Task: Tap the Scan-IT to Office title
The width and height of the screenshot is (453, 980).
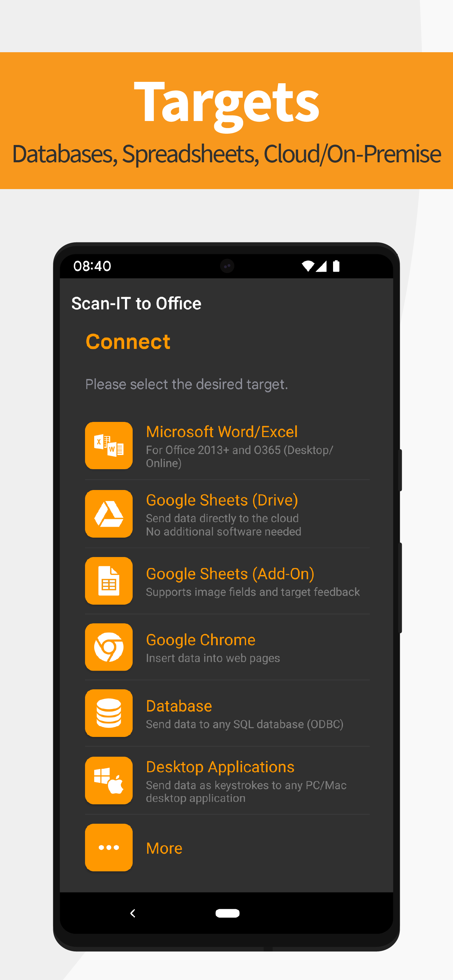Action: 136,304
